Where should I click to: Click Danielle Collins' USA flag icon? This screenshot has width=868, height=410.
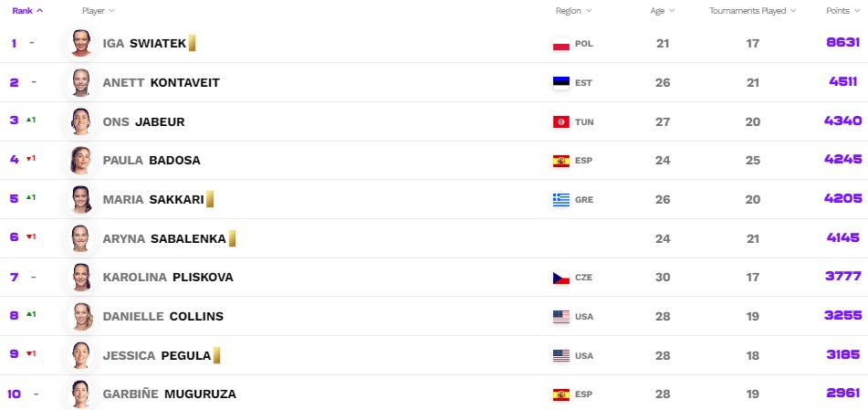(561, 317)
